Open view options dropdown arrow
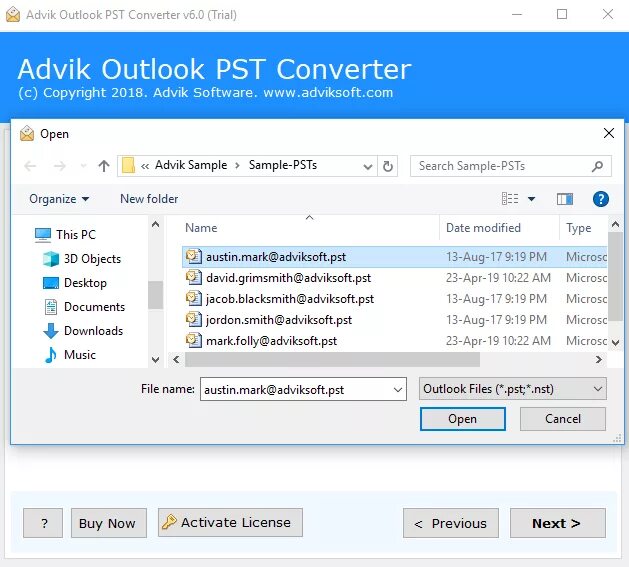This screenshot has width=629, height=567. 532,199
